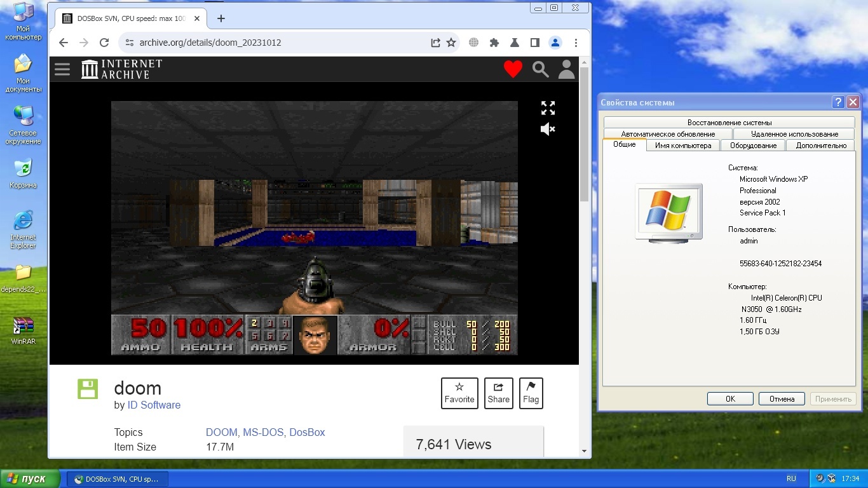Share the doom item
Viewport: 868px width, 488px height.
[x=499, y=393]
